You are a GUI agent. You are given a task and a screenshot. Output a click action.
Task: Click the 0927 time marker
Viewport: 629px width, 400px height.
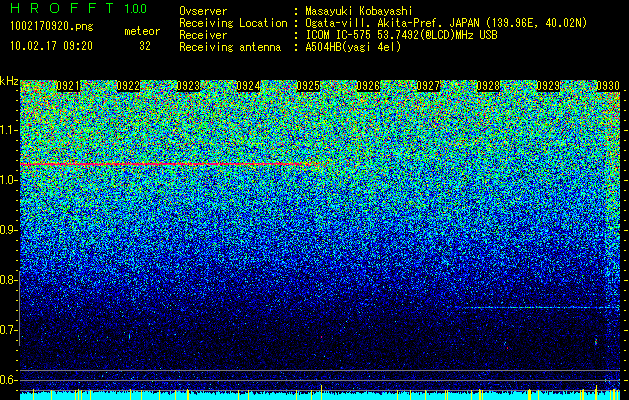428,86
